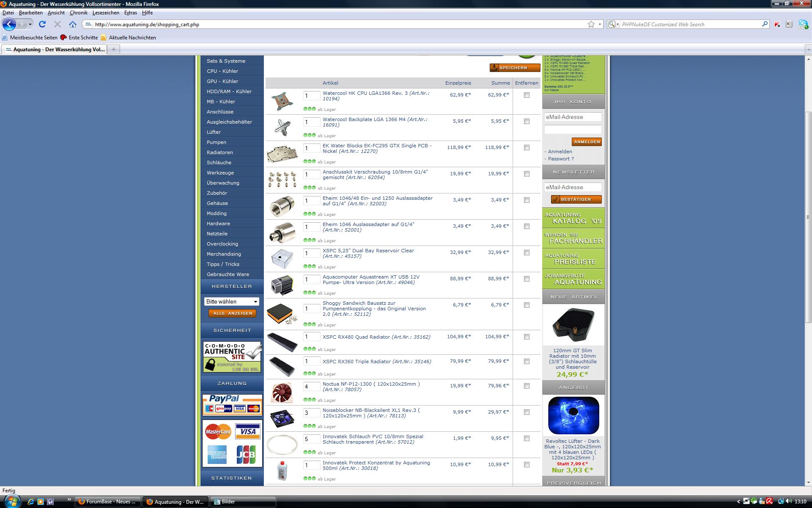Viewport: 812px width, 508px height.
Task: Bookmark page with star icon
Action: point(591,24)
